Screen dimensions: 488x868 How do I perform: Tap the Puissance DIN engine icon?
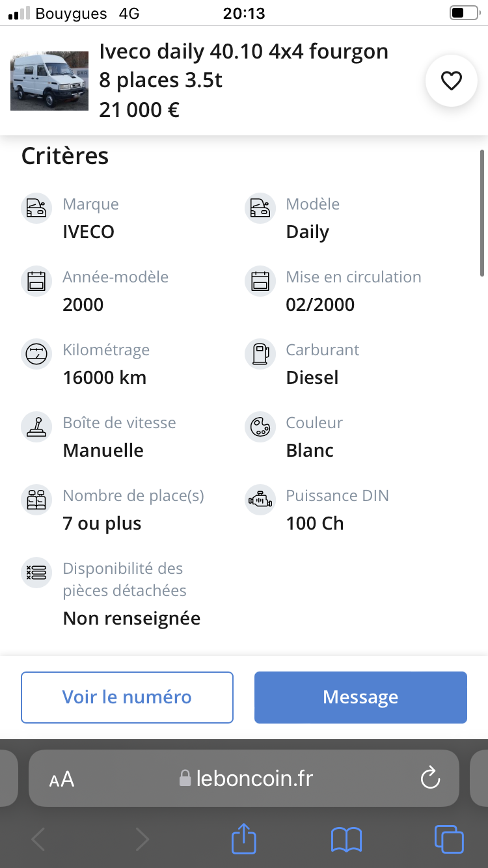click(260, 500)
